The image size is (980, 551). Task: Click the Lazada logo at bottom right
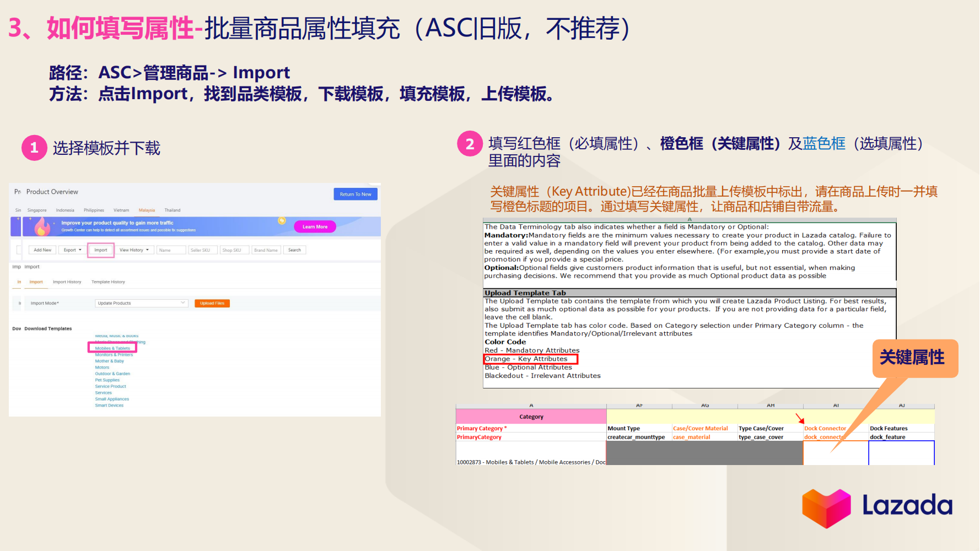coord(876,507)
